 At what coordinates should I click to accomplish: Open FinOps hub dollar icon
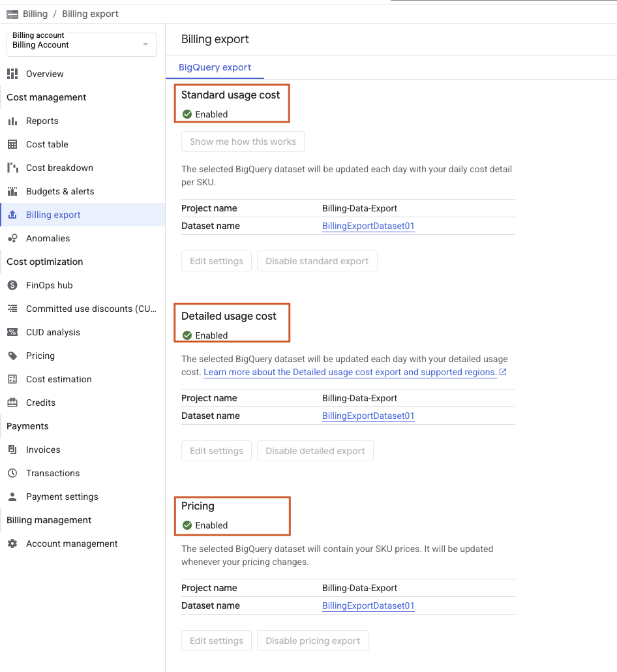[12, 285]
